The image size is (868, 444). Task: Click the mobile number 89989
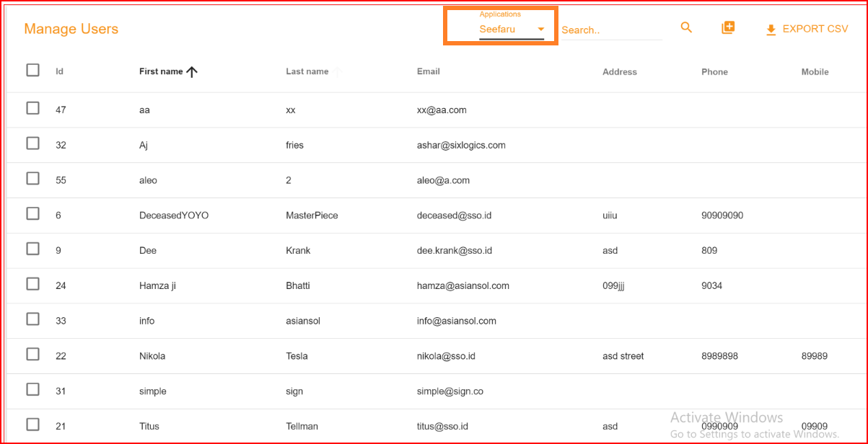(815, 356)
